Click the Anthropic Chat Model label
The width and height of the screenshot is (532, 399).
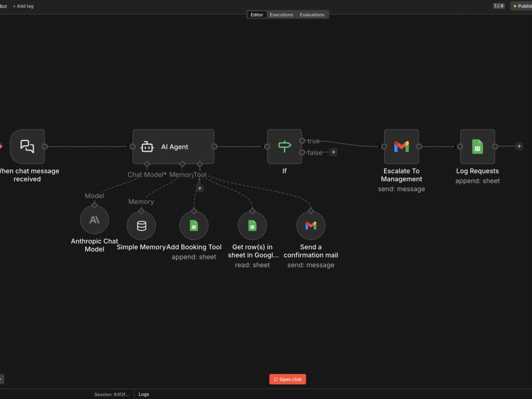click(94, 245)
